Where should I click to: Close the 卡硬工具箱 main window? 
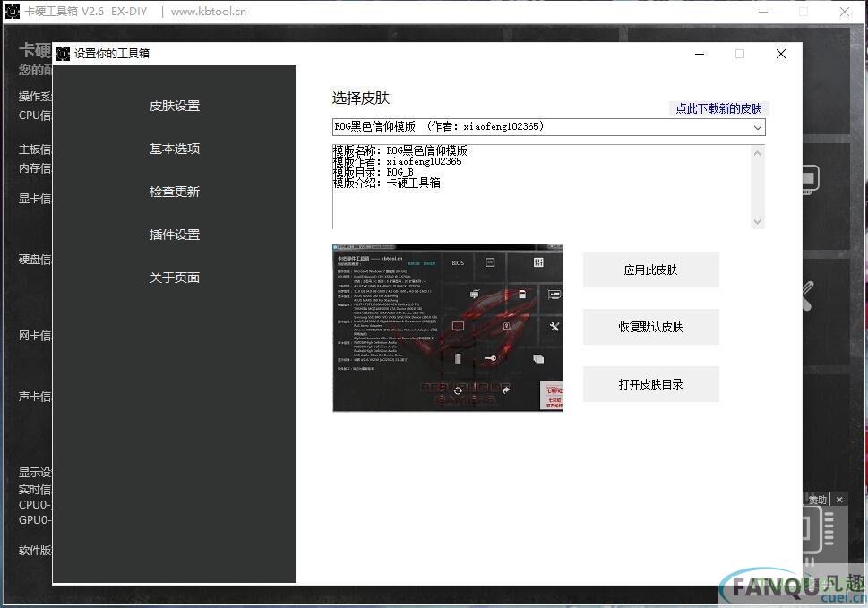[x=845, y=12]
